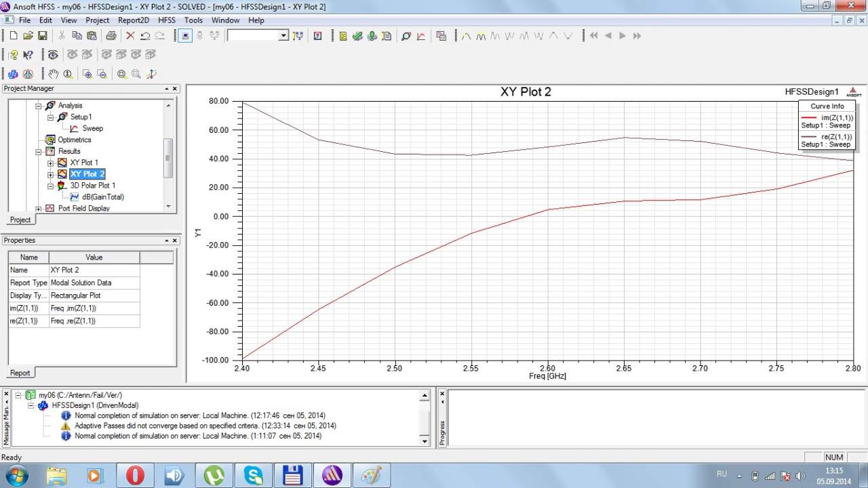Open the empty toolbar combo box dropdown
Image resolution: width=868 pixels, height=488 pixels.
[283, 36]
